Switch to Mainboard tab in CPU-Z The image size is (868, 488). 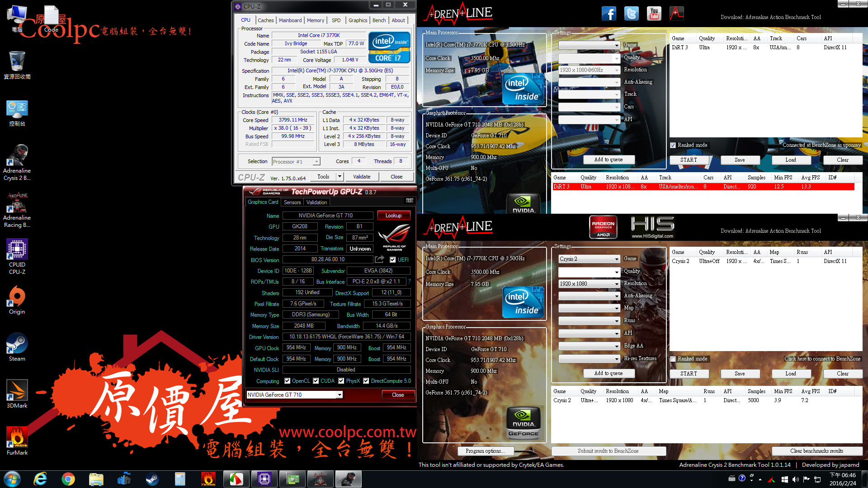[x=290, y=20]
